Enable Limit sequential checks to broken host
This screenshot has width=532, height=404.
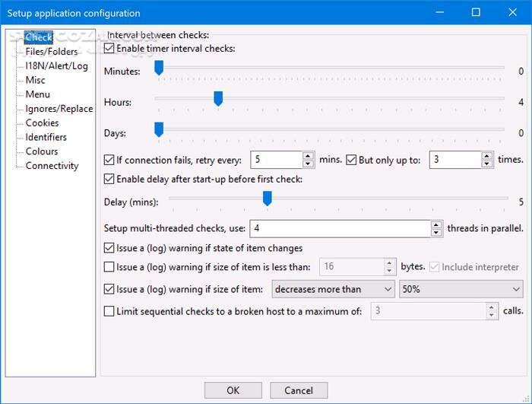(109, 311)
